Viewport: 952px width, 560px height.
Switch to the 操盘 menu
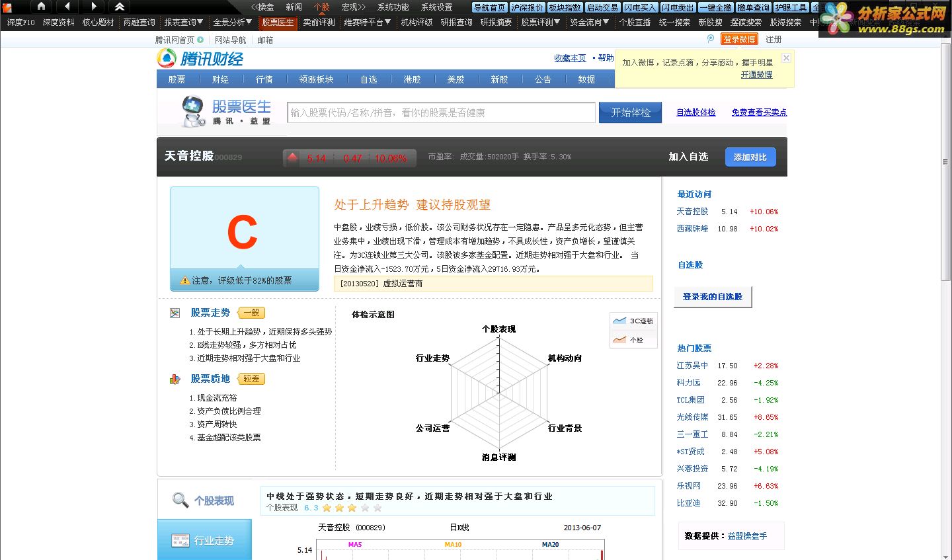[x=263, y=7]
